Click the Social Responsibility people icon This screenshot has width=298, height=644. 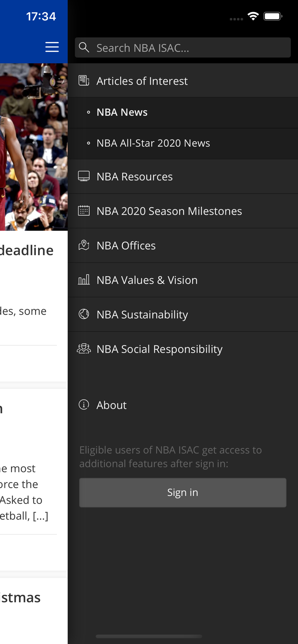coord(84,348)
